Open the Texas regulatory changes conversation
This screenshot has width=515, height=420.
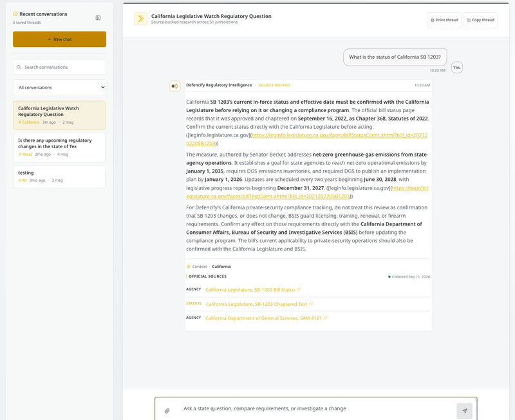click(x=59, y=148)
